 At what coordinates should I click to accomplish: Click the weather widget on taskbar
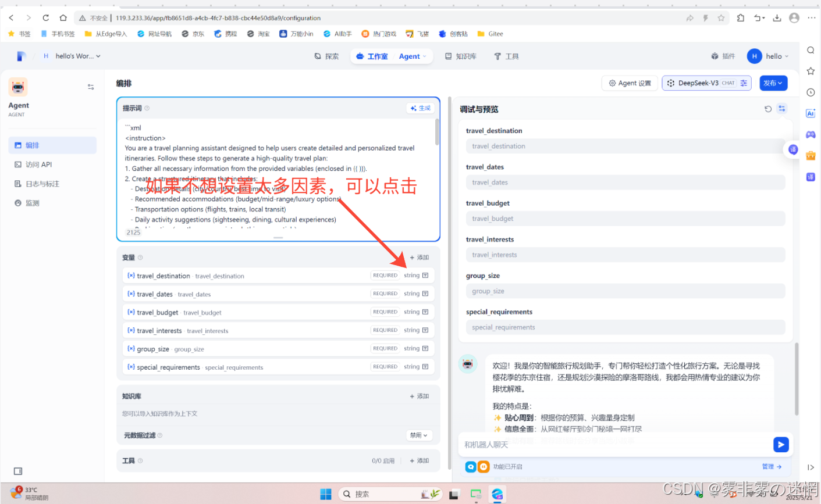pyautogui.click(x=29, y=494)
